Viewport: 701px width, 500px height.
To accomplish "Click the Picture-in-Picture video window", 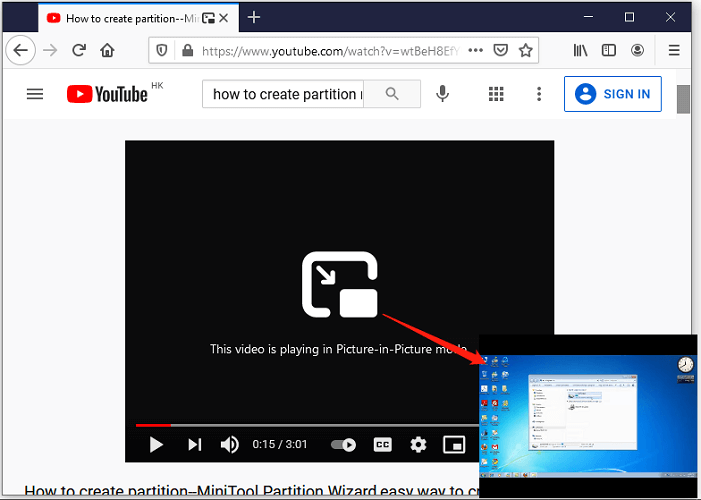I will click(588, 416).
